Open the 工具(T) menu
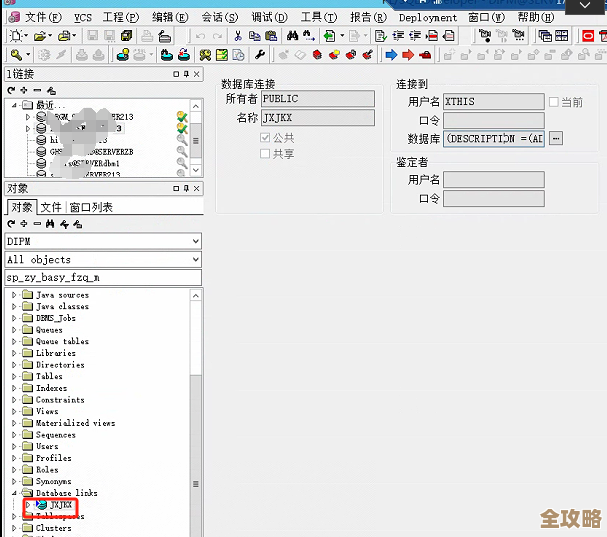Image resolution: width=607 pixels, height=537 pixels. pos(318,17)
